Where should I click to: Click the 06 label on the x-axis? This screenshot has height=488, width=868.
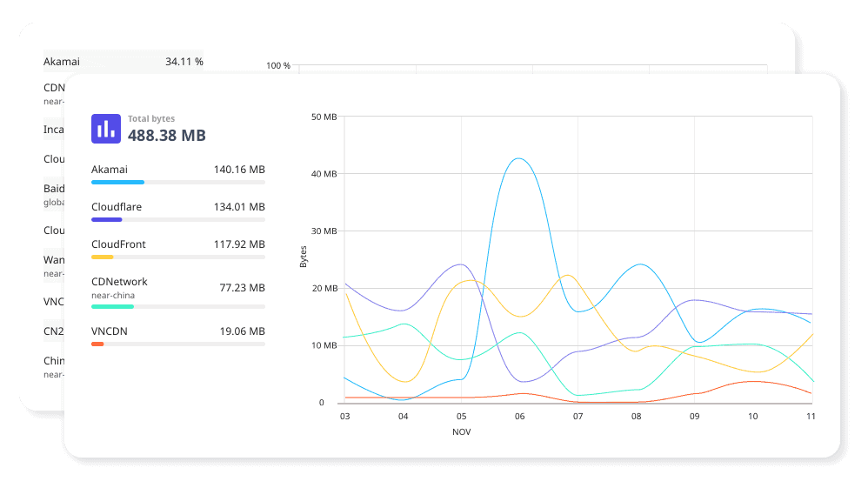pyautogui.click(x=519, y=416)
